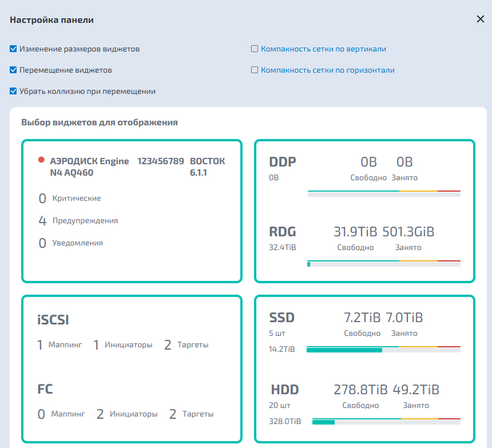
Task: Uncheck Изменение размеров виджетов checkbox
Action: [13, 49]
